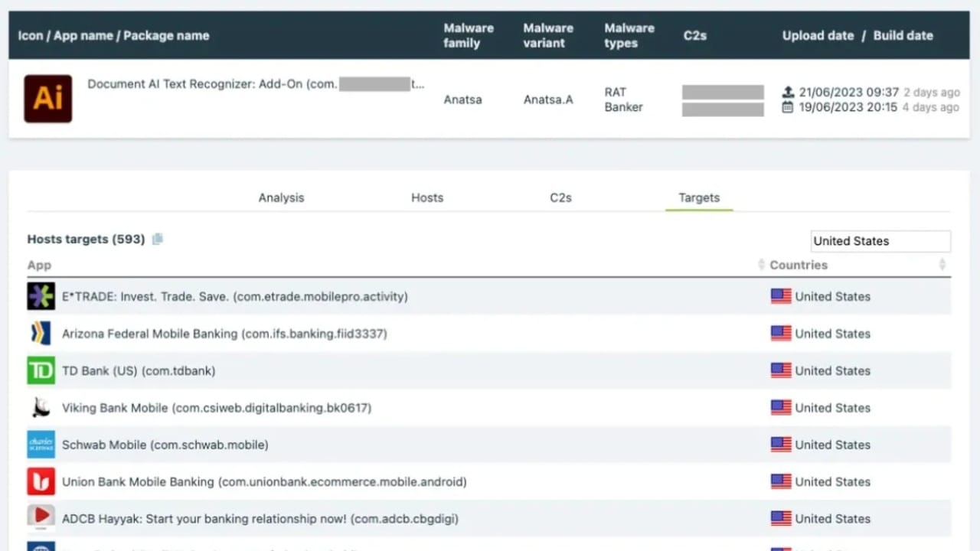Click United States text in TD Bank row
This screenshot has width=980, height=551.
tap(833, 370)
